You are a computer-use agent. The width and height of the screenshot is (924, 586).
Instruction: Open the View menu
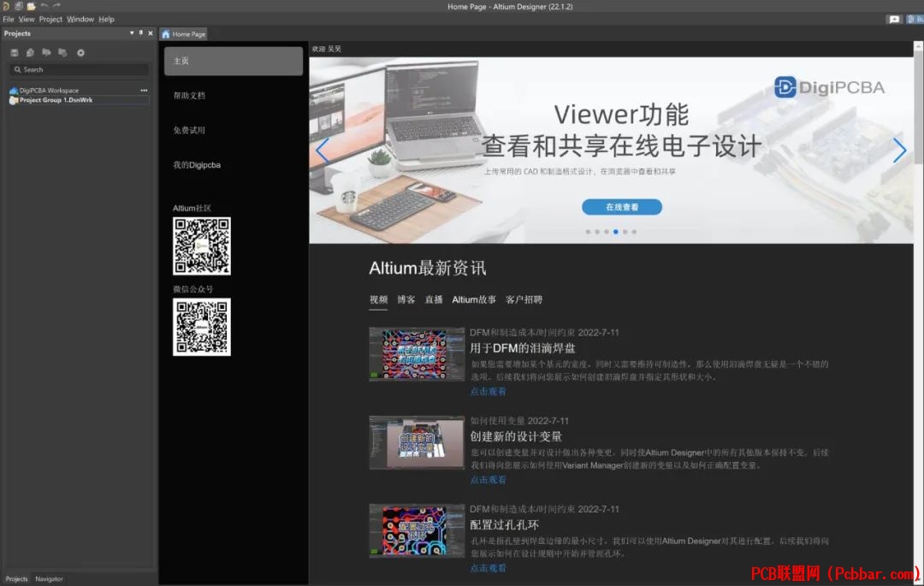click(27, 19)
